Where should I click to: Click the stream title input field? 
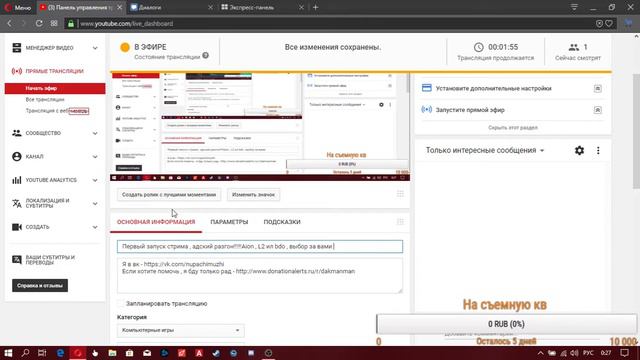point(260,247)
